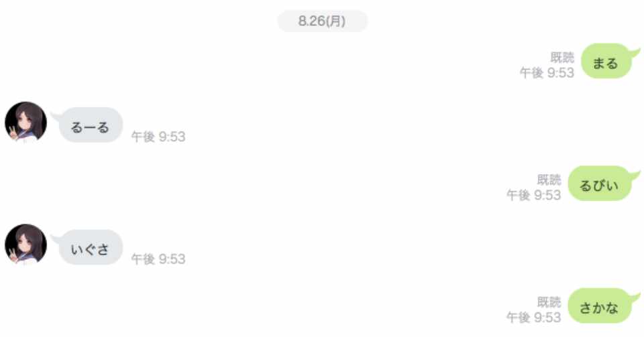Click the pointed tail of the いぐさ bubble

point(56,239)
